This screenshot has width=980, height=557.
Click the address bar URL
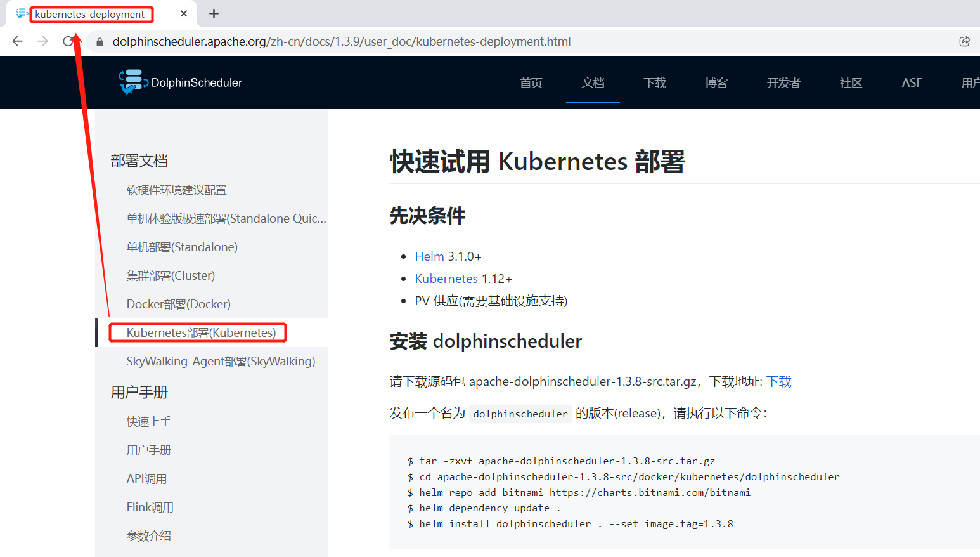point(342,41)
